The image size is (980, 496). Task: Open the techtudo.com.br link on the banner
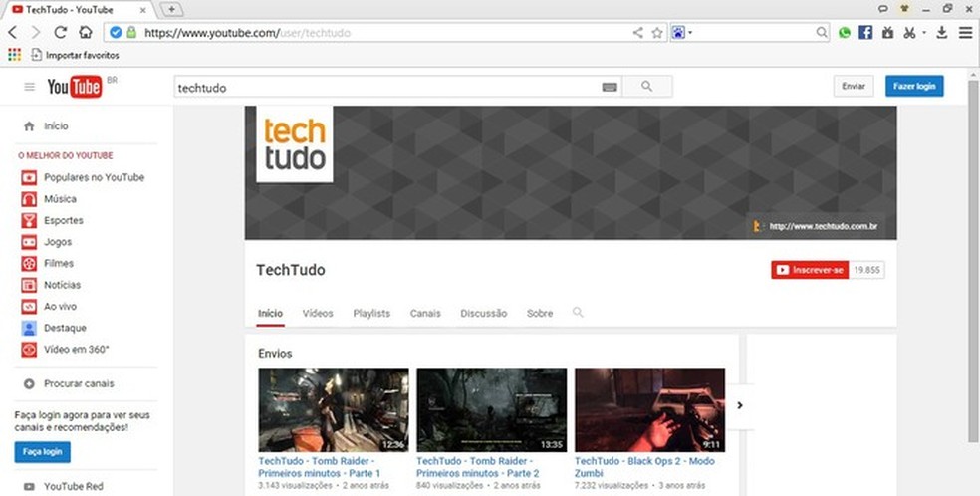coord(823,226)
